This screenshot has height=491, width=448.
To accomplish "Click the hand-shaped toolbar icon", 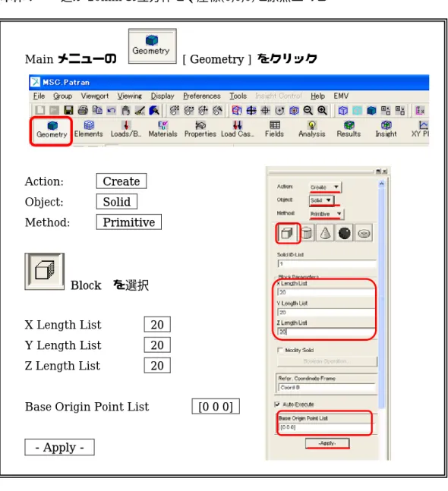I will (x=125, y=110).
